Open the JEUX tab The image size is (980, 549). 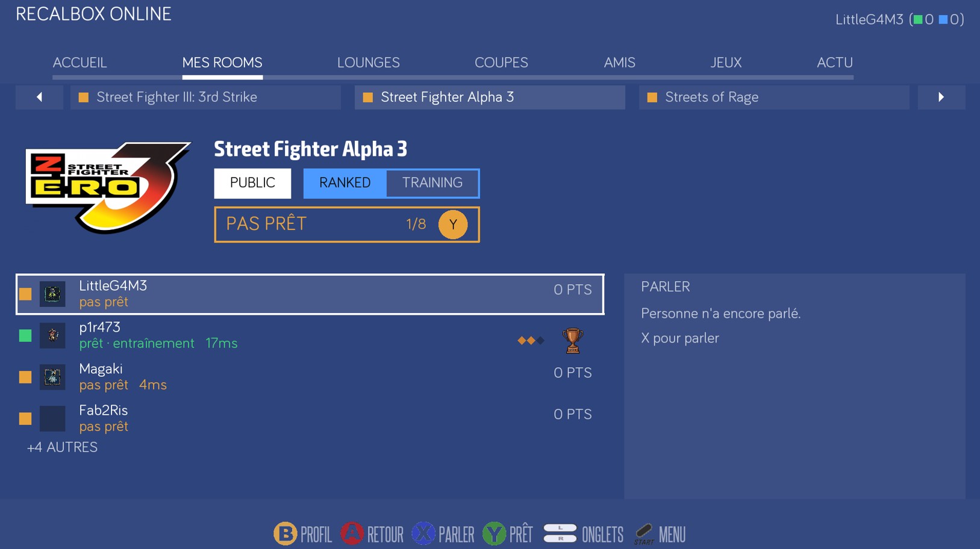(x=726, y=63)
